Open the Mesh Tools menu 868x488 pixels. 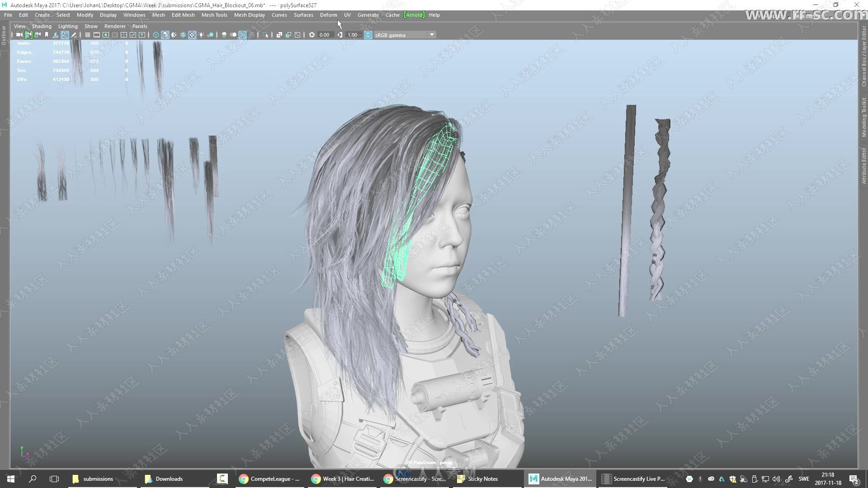[215, 15]
